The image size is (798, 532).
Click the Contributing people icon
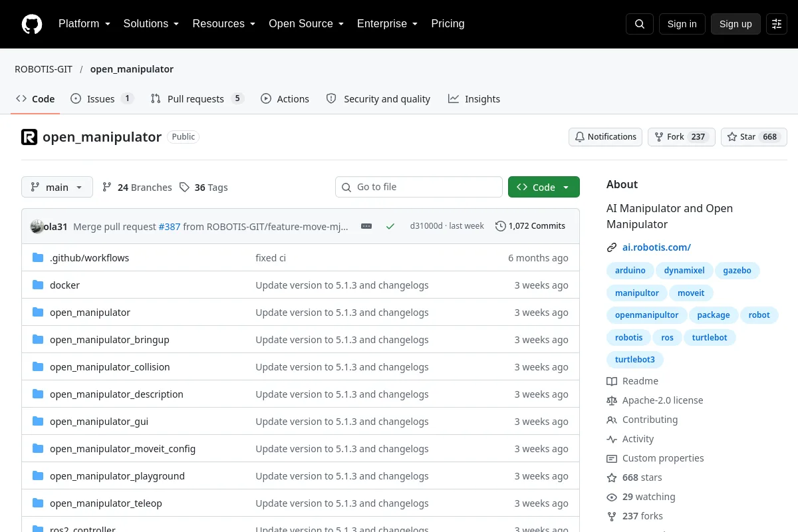click(x=612, y=420)
